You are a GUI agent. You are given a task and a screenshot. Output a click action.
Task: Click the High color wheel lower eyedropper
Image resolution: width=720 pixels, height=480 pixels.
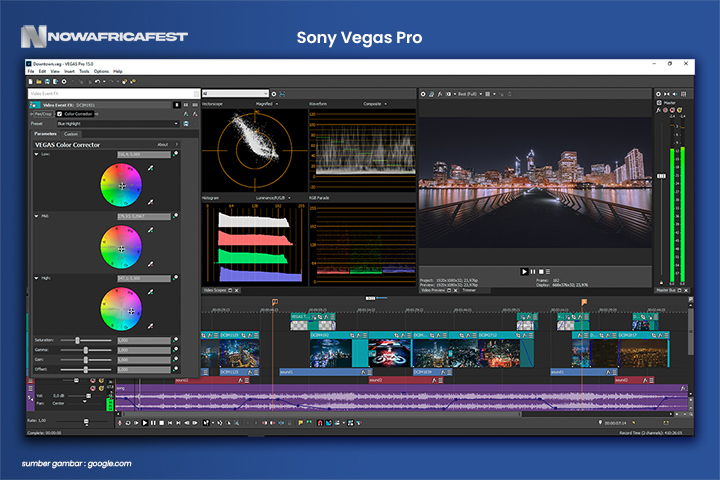pyautogui.click(x=150, y=326)
